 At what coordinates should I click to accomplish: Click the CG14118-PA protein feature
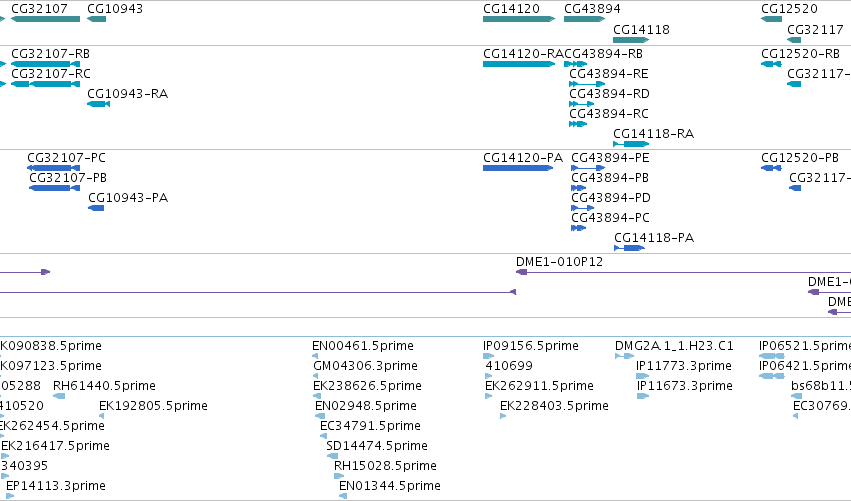tap(630, 248)
